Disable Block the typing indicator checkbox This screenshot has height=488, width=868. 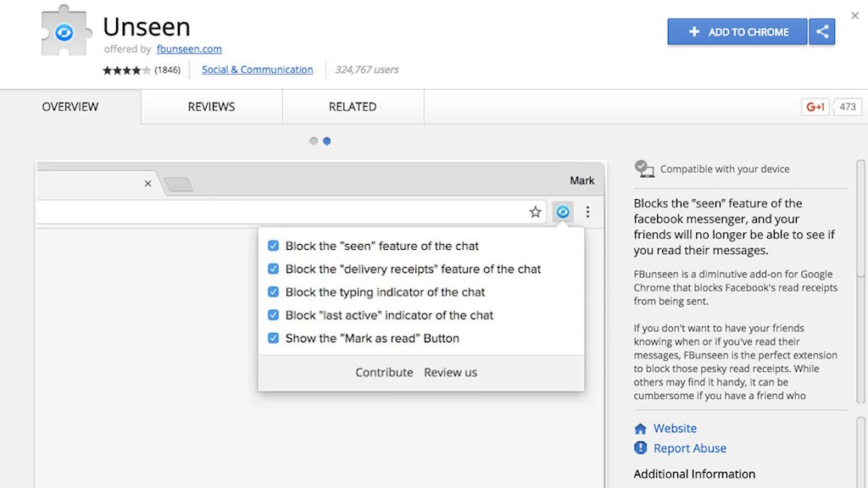point(273,291)
